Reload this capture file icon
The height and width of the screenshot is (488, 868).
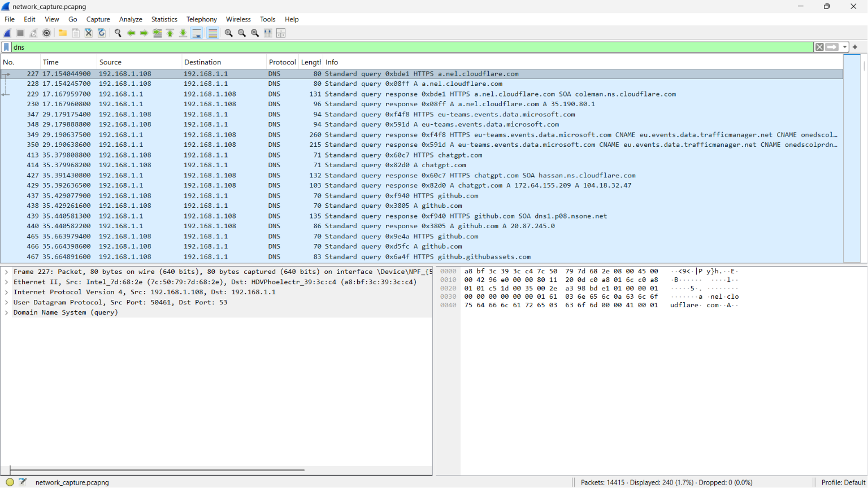tap(102, 33)
